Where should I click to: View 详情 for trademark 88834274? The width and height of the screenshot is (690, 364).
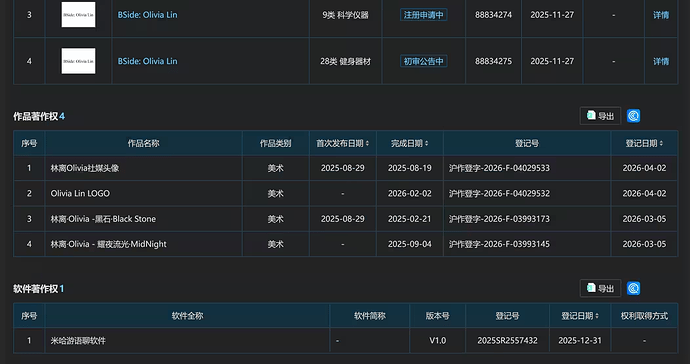coord(661,15)
